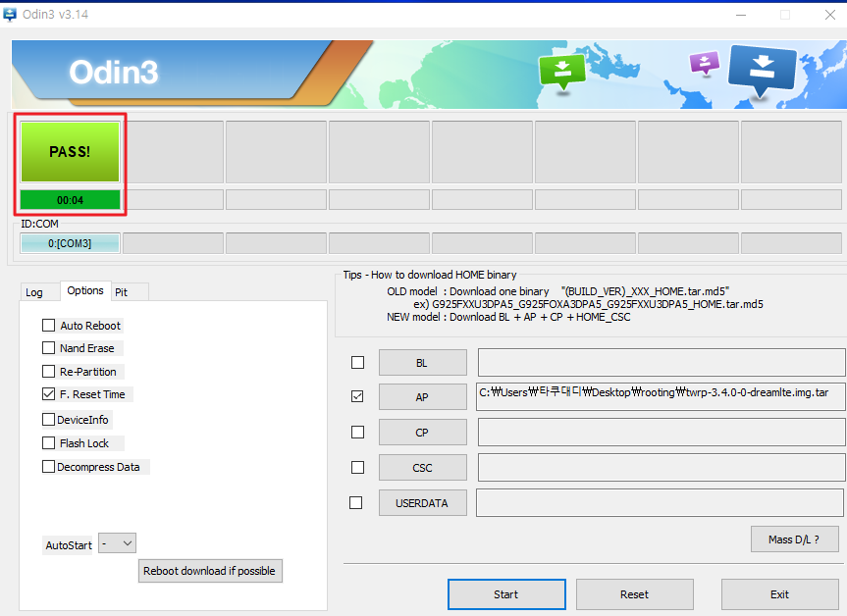Click Mass D/L ? button
Image resolution: width=847 pixels, height=616 pixels.
click(795, 539)
